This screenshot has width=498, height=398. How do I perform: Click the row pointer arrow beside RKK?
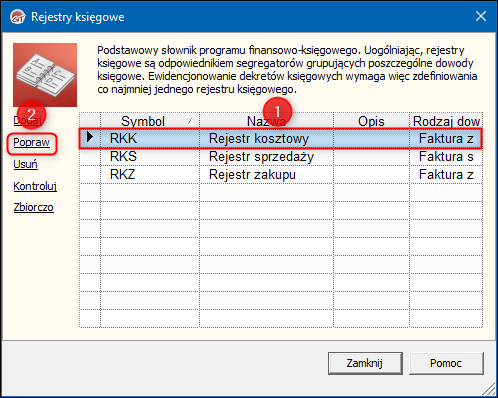coord(90,137)
